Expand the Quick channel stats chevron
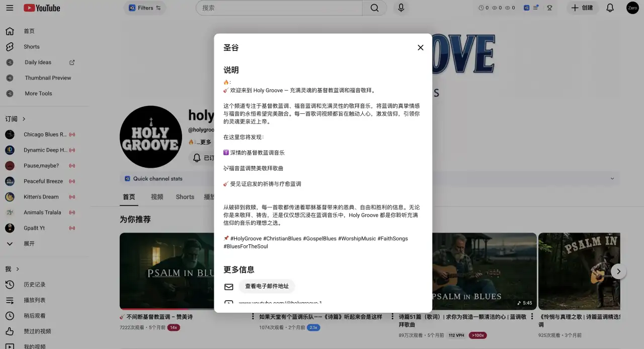Viewport: 644px width, 349px height. [x=612, y=179]
